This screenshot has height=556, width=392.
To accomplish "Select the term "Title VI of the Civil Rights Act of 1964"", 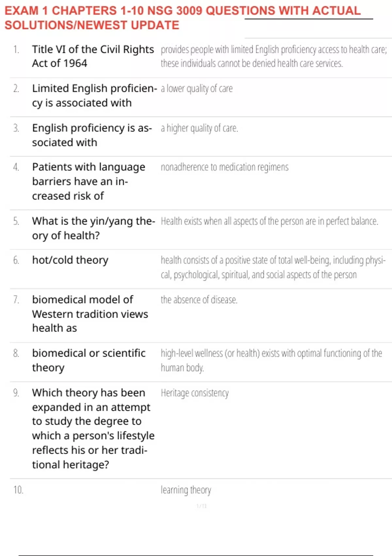I will pyautogui.click(x=93, y=56).
